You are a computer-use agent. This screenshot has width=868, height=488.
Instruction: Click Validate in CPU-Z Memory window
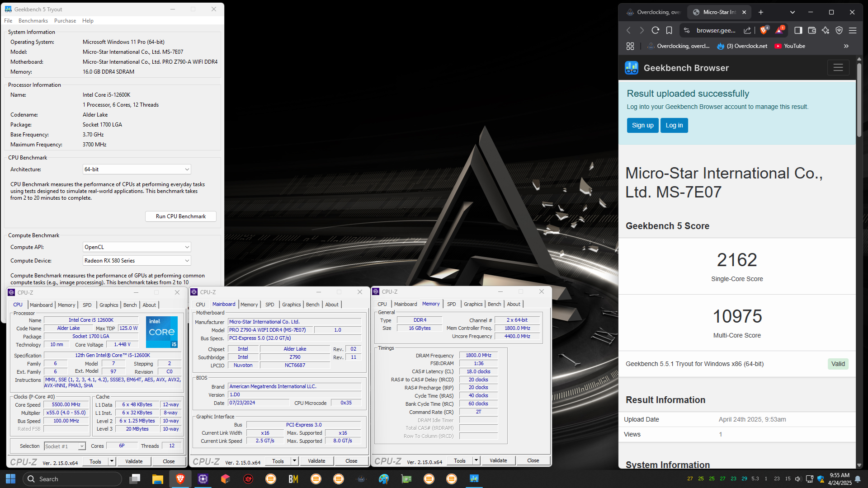[x=498, y=460]
